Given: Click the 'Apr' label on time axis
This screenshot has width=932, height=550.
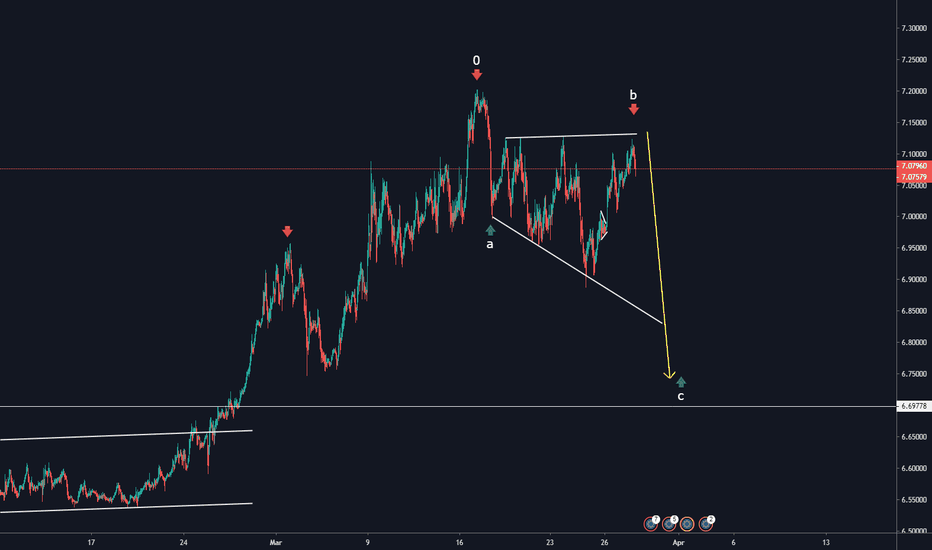Looking at the screenshot, I should click(678, 542).
